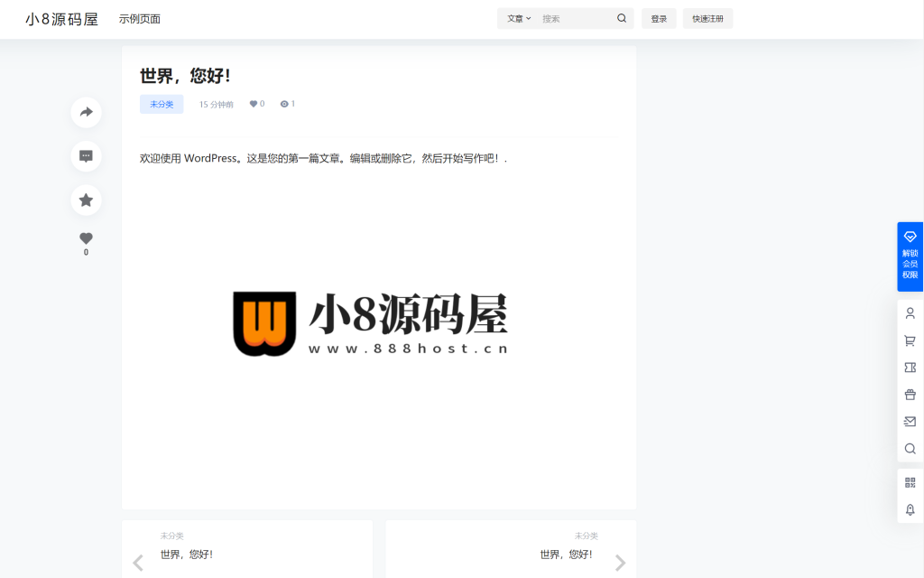Click the article heading 世界，您好！
Viewport: 924px width, 578px height.
tap(185, 76)
